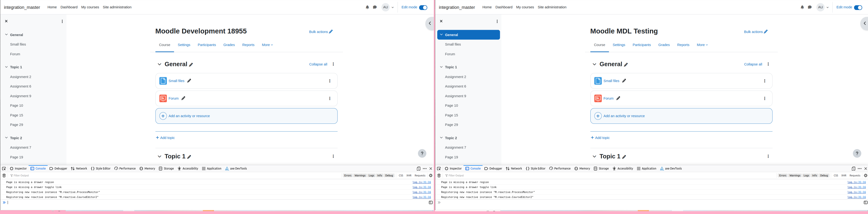The height and width of the screenshot is (214, 868).
Task: Open Settings tab in left window
Action: [x=184, y=45]
